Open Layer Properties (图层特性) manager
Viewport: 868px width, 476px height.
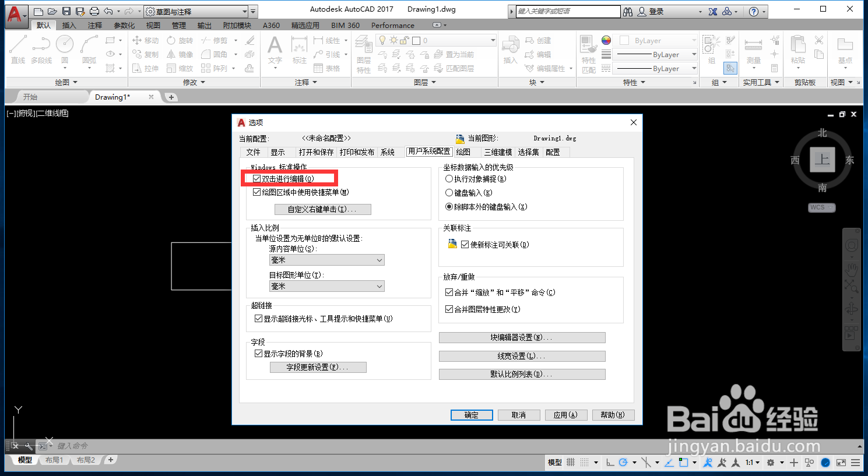[x=364, y=54]
